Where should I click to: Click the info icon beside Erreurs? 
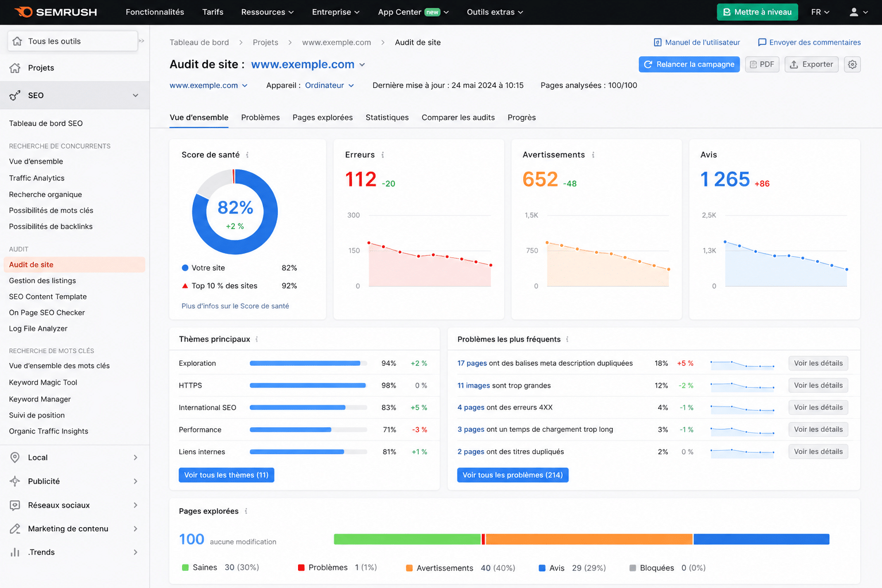[x=383, y=155]
